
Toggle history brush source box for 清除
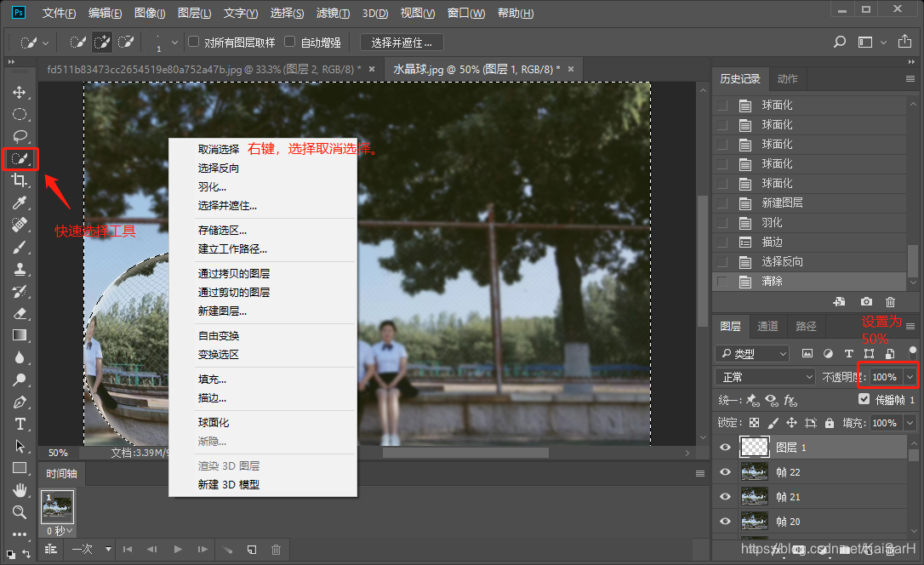tap(722, 282)
